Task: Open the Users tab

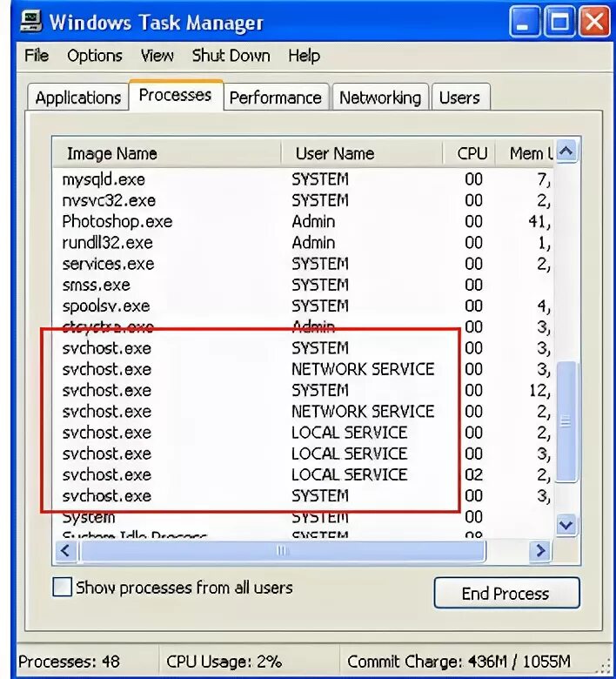Action: pyautogui.click(x=459, y=97)
